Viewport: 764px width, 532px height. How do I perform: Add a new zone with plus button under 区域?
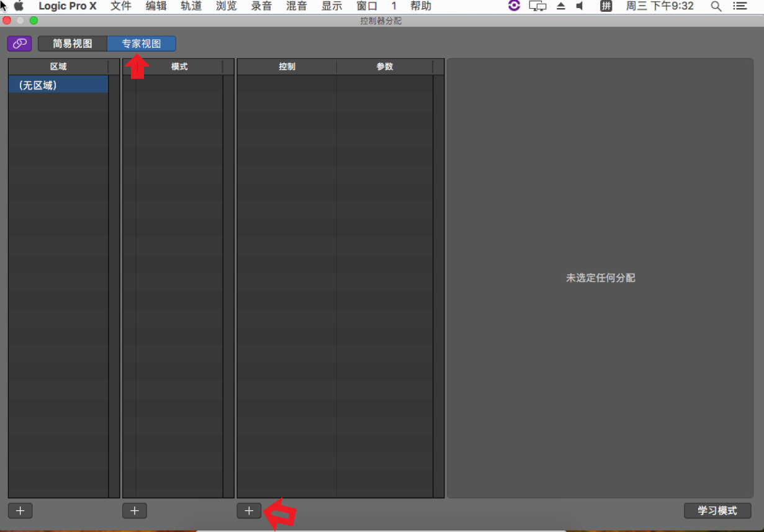[20, 510]
